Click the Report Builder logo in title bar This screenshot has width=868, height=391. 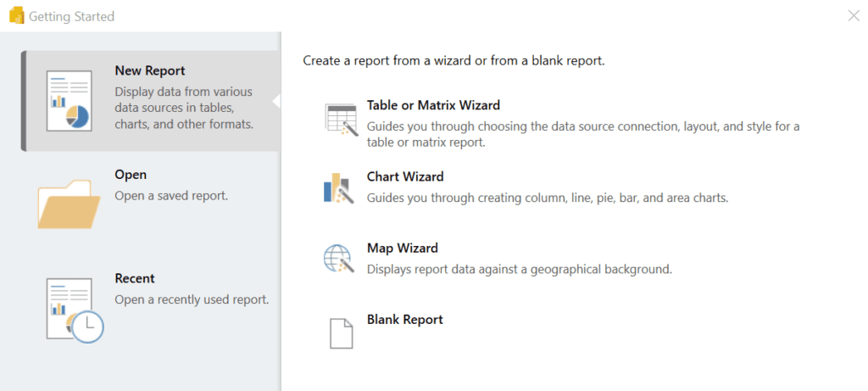17,16
